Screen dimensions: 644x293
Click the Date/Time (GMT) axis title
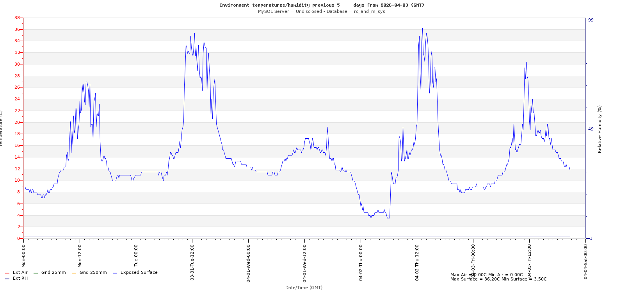pos(304,288)
